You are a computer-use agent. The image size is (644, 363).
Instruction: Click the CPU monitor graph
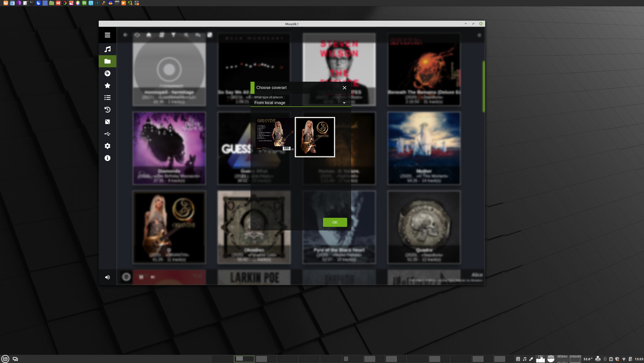(540, 359)
